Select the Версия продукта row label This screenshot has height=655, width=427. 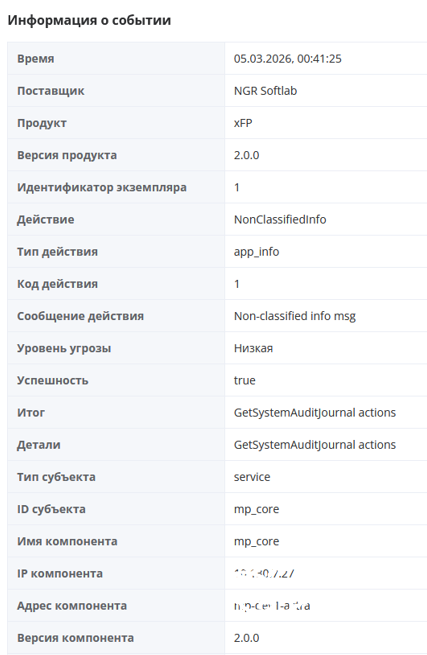click(67, 155)
